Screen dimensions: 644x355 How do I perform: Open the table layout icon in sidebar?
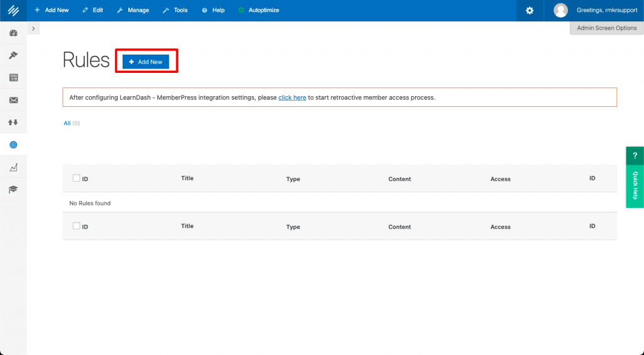(x=13, y=77)
